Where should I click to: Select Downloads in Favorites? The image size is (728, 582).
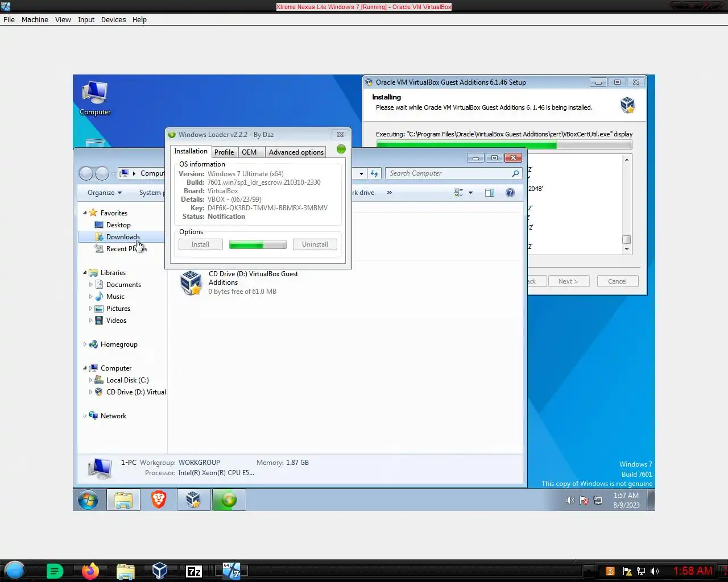click(x=122, y=237)
